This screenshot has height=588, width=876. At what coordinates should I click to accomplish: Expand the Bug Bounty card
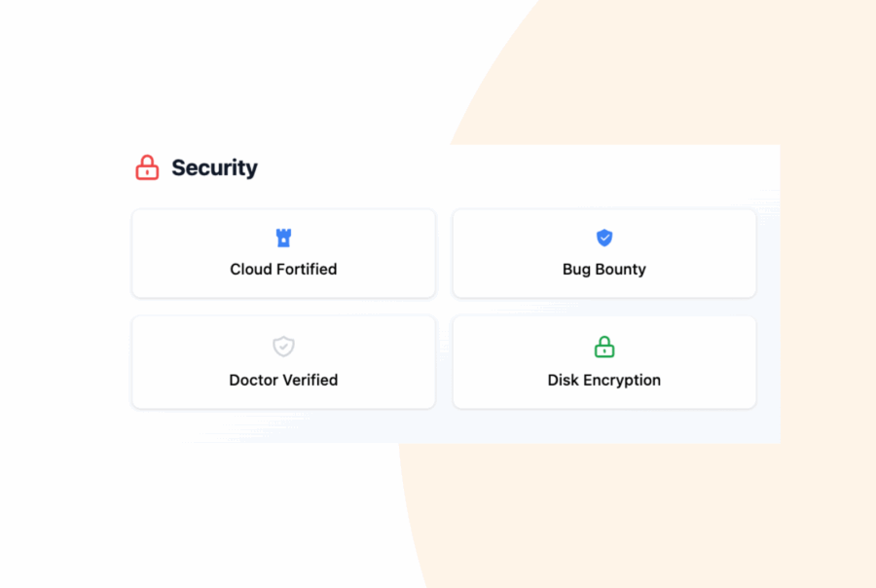click(x=603, y=253)
